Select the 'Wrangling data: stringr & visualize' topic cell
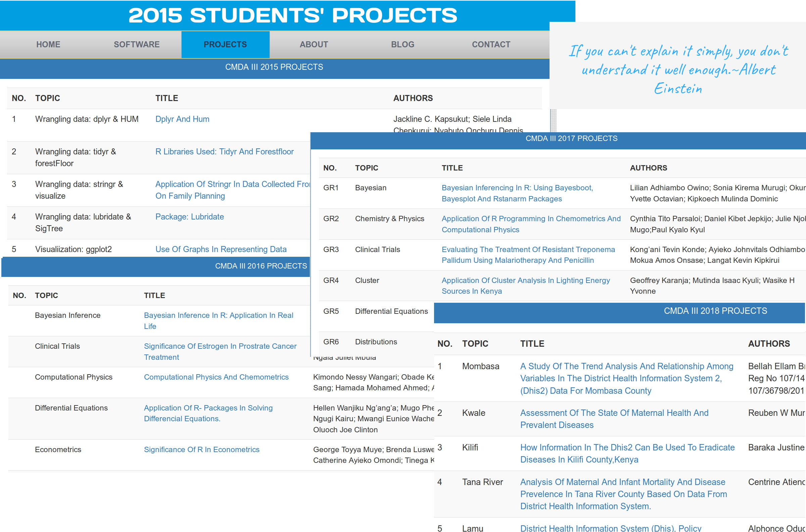The width and height of the screenshot is (806, 532). [79, 190]
